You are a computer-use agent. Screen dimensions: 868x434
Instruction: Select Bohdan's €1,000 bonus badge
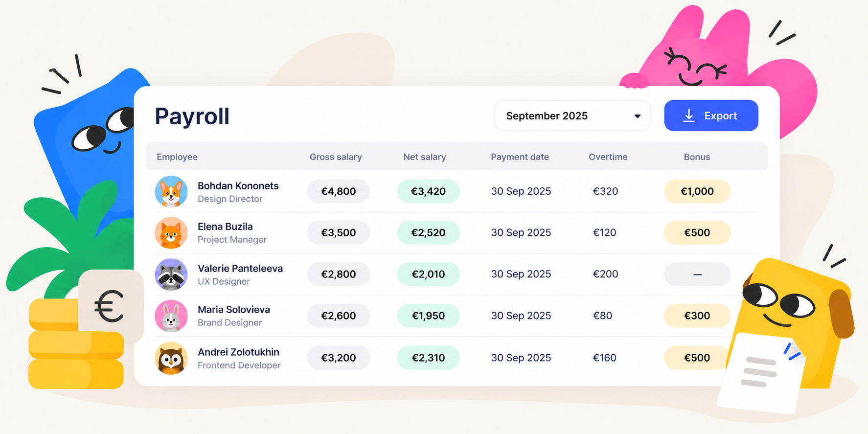697,191
